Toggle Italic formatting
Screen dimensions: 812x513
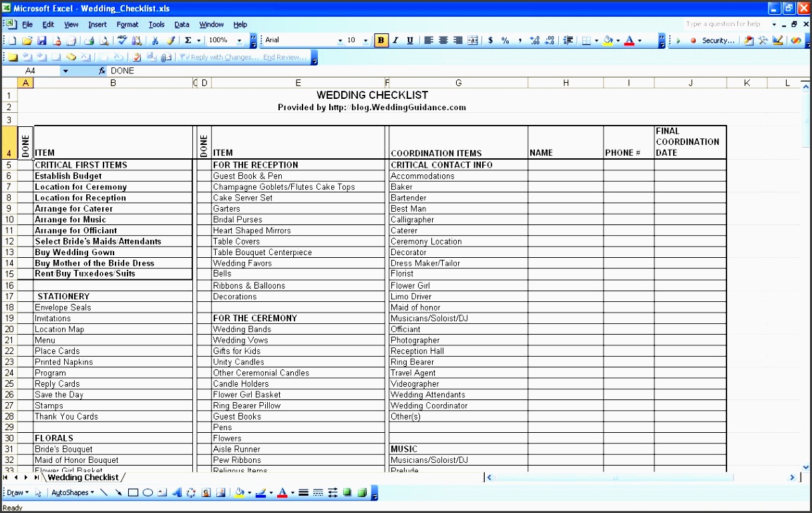tap(395, 41)
